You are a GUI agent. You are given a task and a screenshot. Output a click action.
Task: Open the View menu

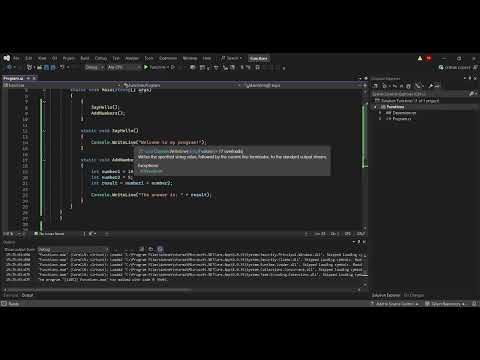coord(42,58)
